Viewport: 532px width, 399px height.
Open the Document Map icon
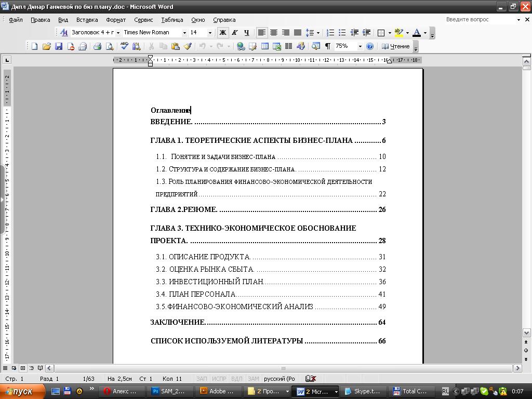click(x=316, y=46)
